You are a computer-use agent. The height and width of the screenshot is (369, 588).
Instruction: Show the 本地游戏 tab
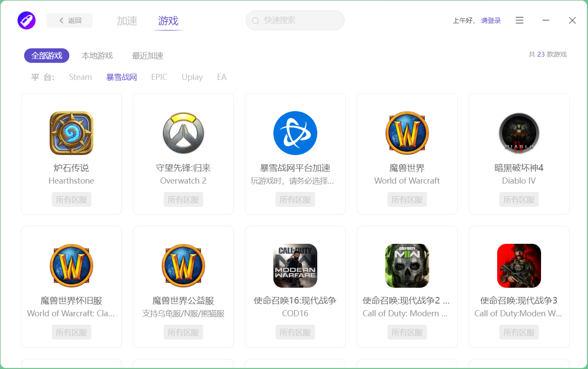97,56
